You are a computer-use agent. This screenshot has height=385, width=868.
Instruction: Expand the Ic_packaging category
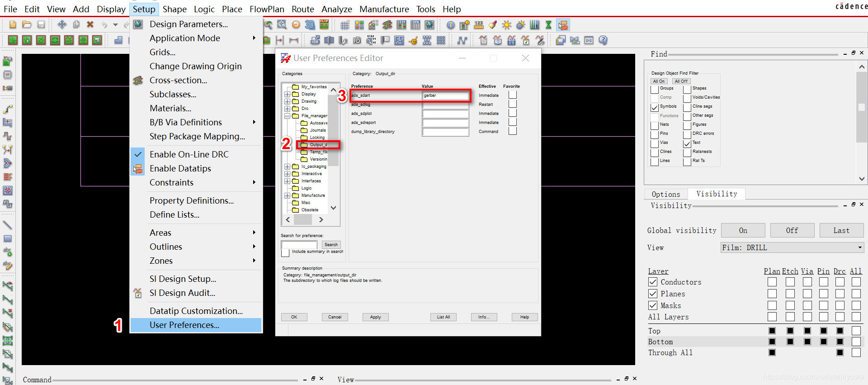(x=287, y=166)
